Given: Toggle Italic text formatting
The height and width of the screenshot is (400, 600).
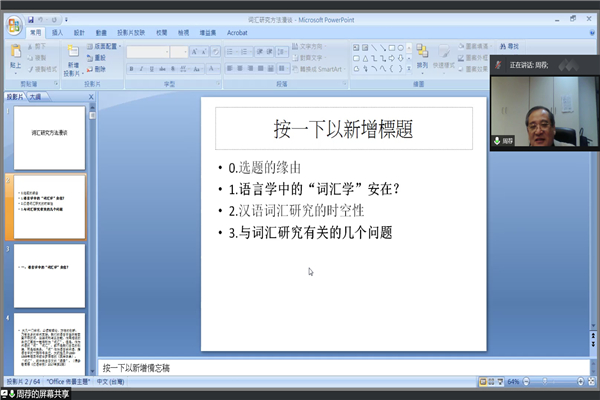Looking at the screenshot, I should pos(142,68).
